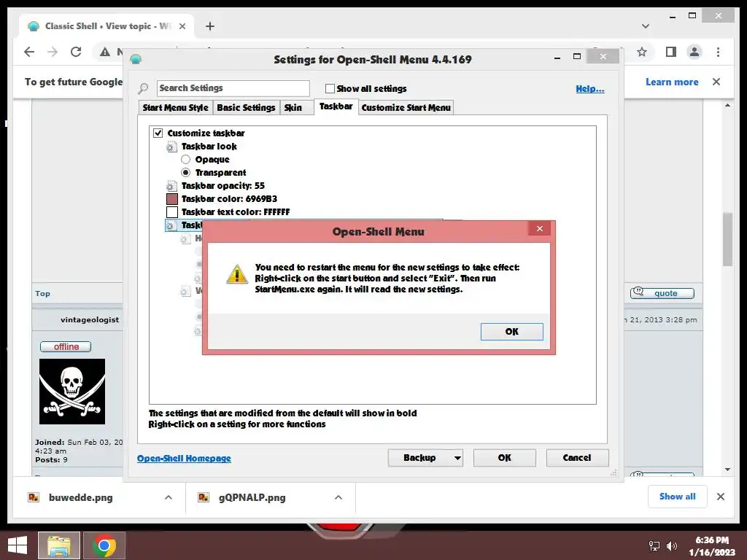This screenshot has height=560, width=747.
Task: Click the volume speaker icon in tray
Action: click(x=672, y=546)
